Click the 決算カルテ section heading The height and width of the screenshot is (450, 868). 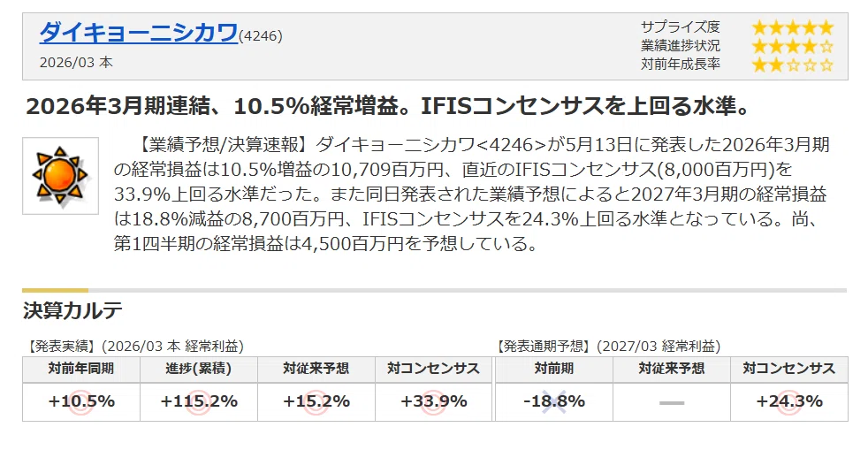[72, 310]
